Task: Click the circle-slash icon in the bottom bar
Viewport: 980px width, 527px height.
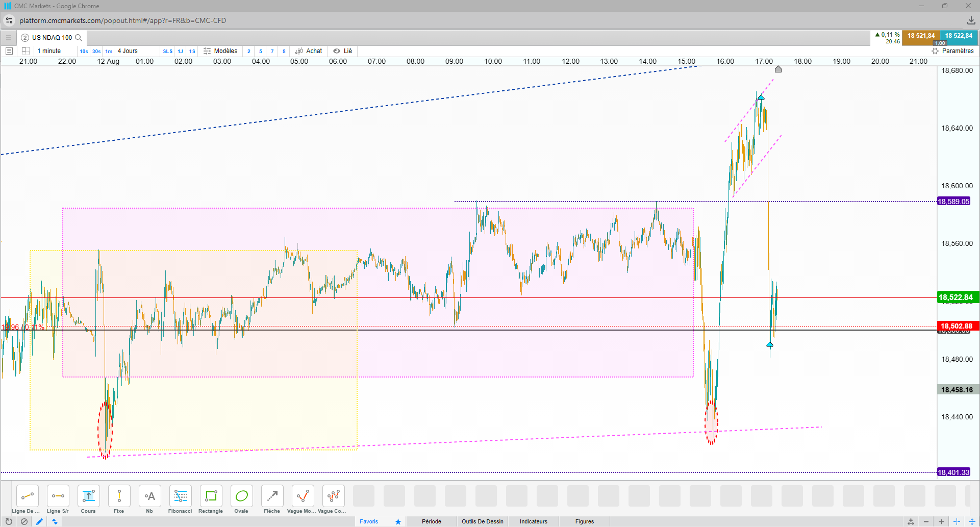Action: [x=24, y=521]
